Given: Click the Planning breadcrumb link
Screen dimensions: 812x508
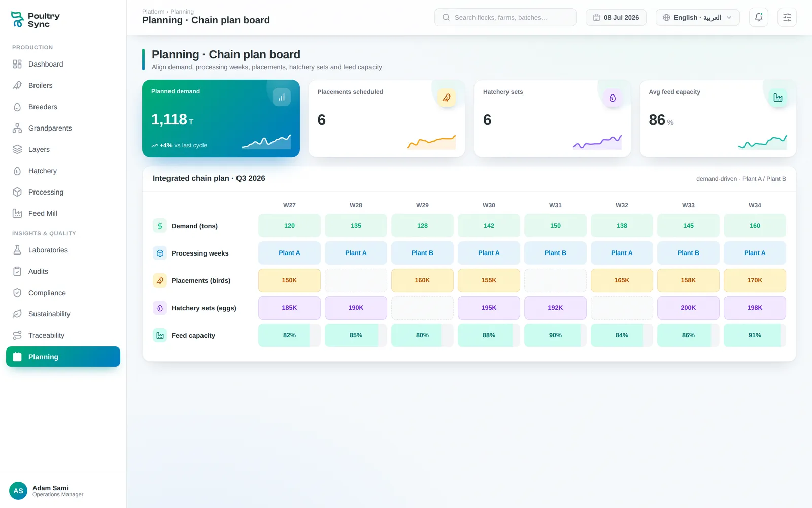Looking at the screenshot, I should [182, 12].
